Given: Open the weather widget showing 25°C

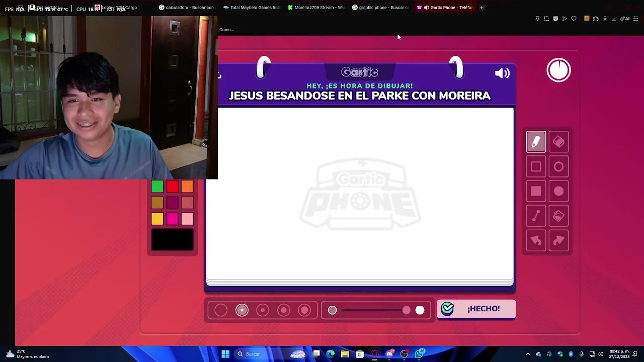Looking at the screenshot, I should (27, 354).
